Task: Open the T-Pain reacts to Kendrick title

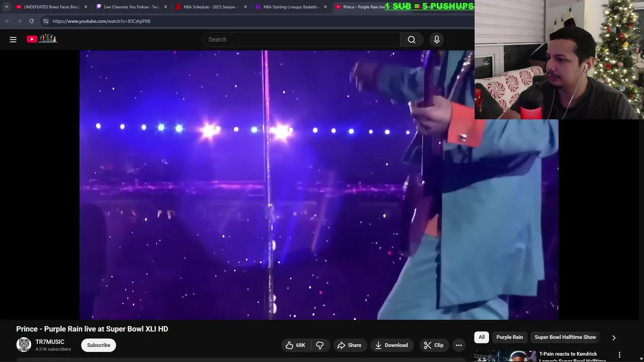Action: click(573, 356)
